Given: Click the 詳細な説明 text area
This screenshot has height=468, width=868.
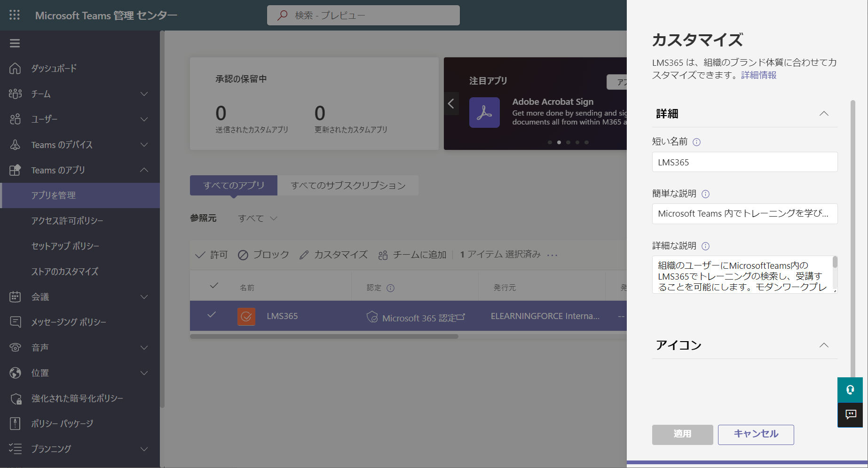Looking at the screenshot, I should click(745, 275).
